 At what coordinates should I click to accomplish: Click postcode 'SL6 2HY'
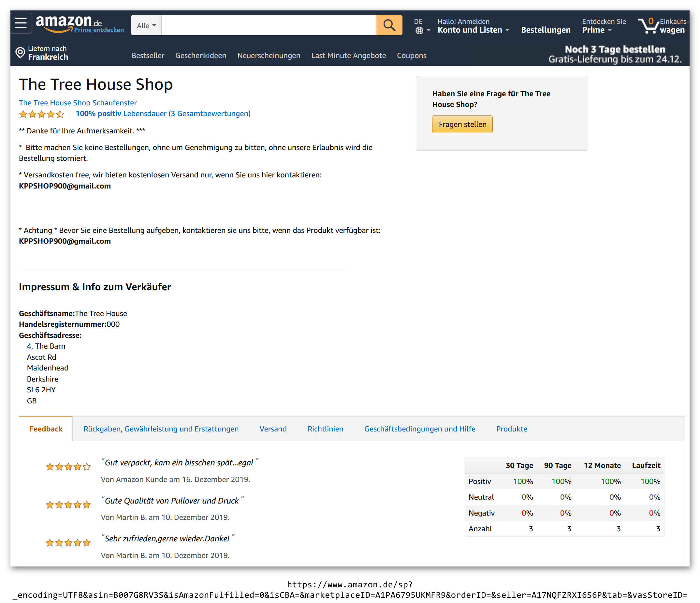point(41,390)
